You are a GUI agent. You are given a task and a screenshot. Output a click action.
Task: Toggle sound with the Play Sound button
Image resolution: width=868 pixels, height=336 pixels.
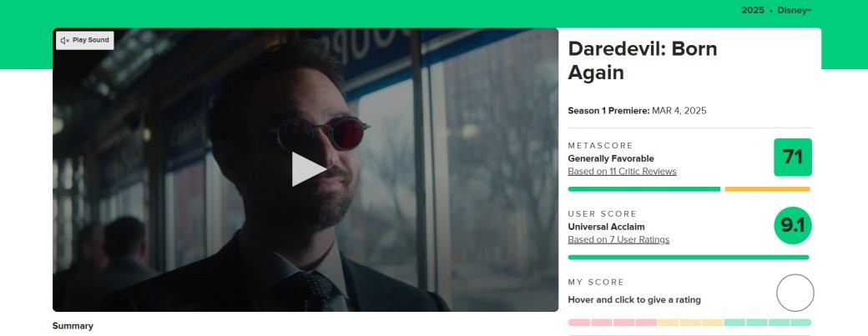click(x=84, y=40)
